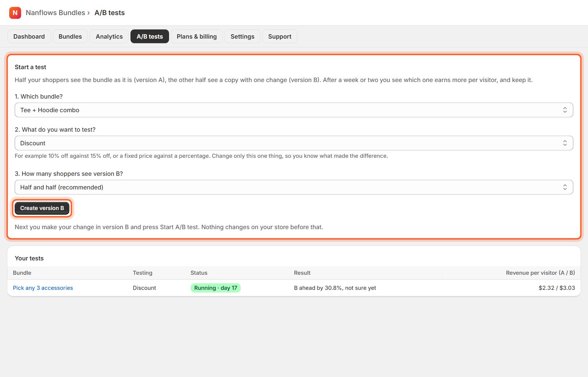Open the Bundles tab
Image resolution: width=588 pixels, height=377 pixels.
click(70, 36)
